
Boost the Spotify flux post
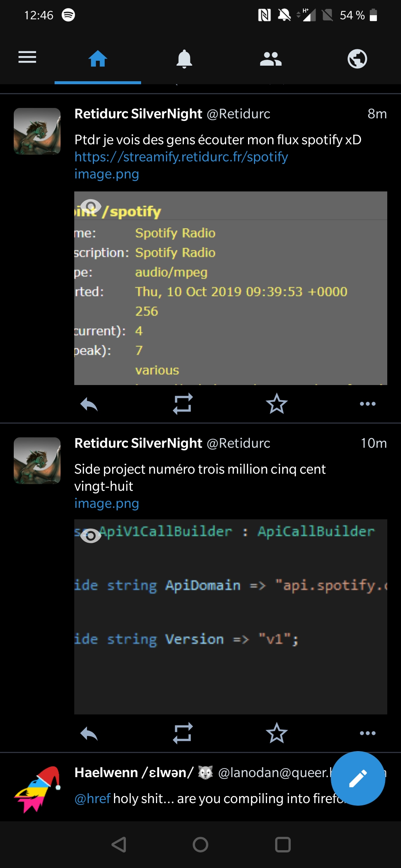183,404
